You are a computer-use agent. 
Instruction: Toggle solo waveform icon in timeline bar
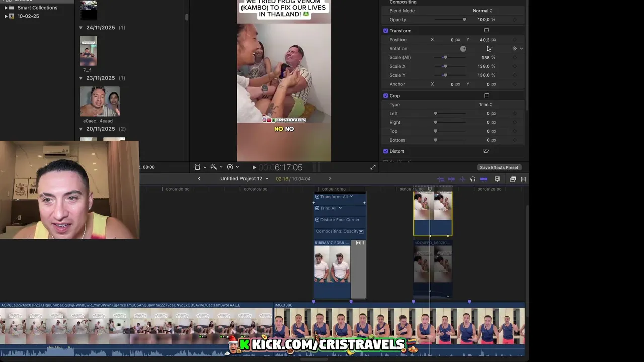point(462,179)
